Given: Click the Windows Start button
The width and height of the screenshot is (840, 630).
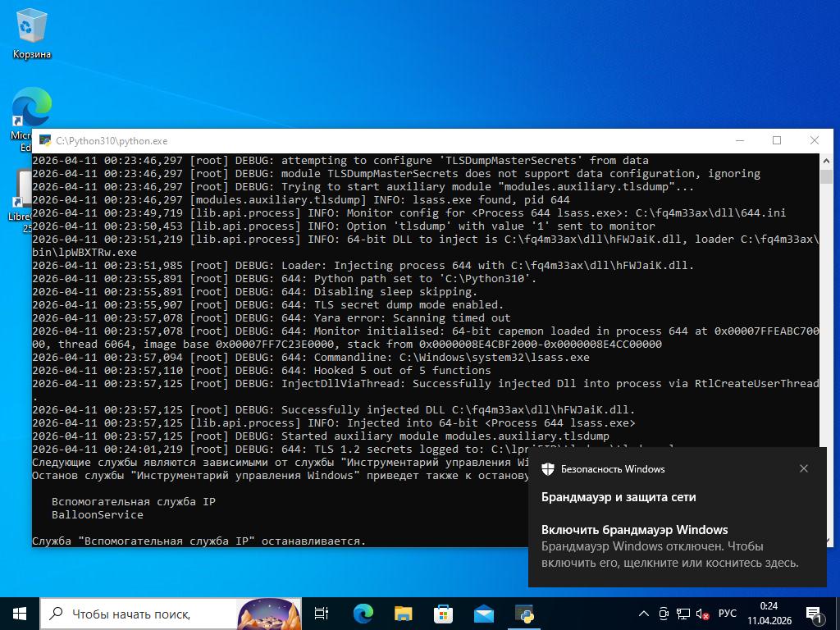Looking at the screenshot, I should tap(20, 613).
